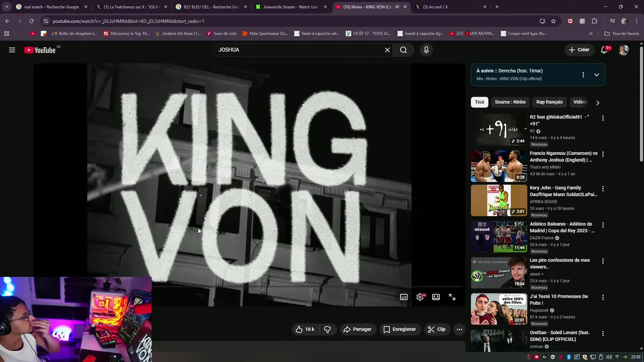Open options for Les pire confessions video
The width and height of the screenshot is (644, 362).
click(603, 261)
